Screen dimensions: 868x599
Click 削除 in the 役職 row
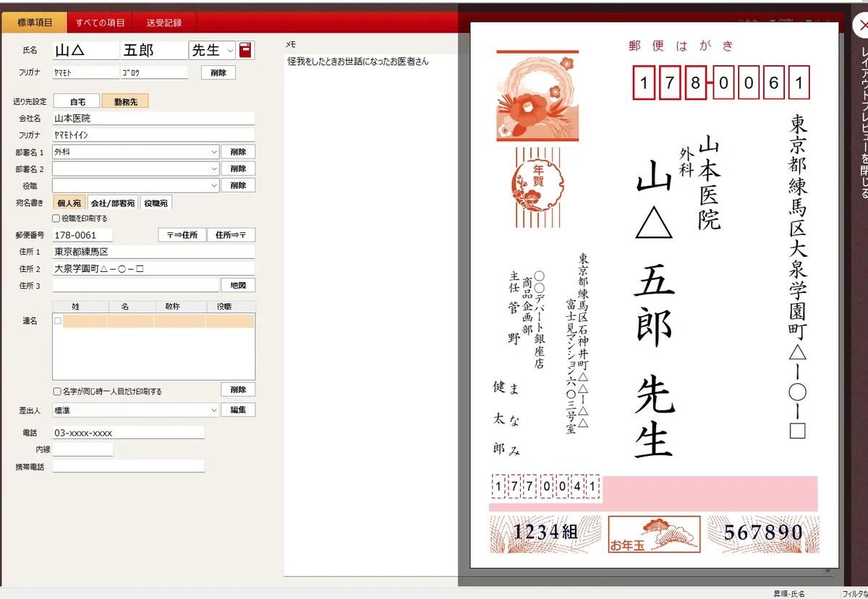[x=238, y=185]
